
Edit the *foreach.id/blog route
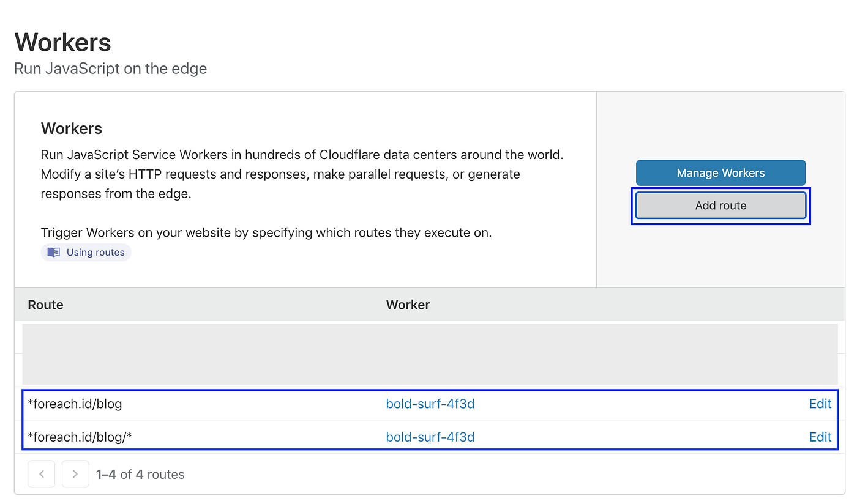coord(820,404)
